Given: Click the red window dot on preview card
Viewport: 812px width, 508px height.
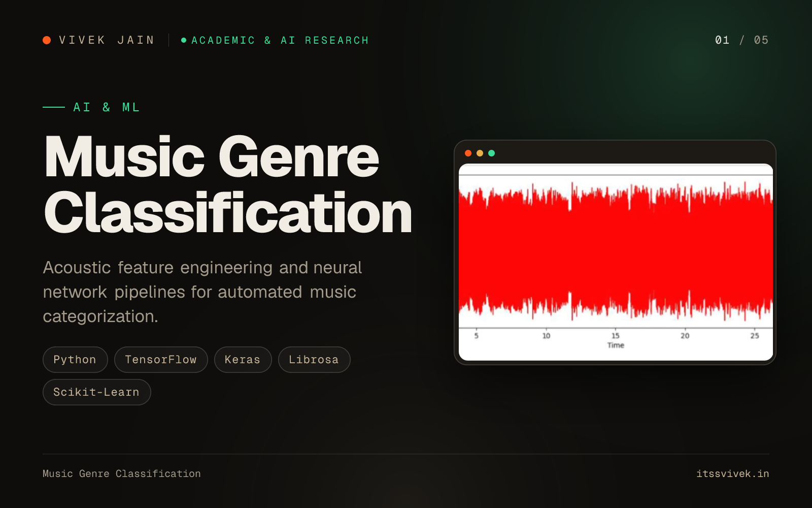Looking at the screenshot, I should [x=468, y=153].
